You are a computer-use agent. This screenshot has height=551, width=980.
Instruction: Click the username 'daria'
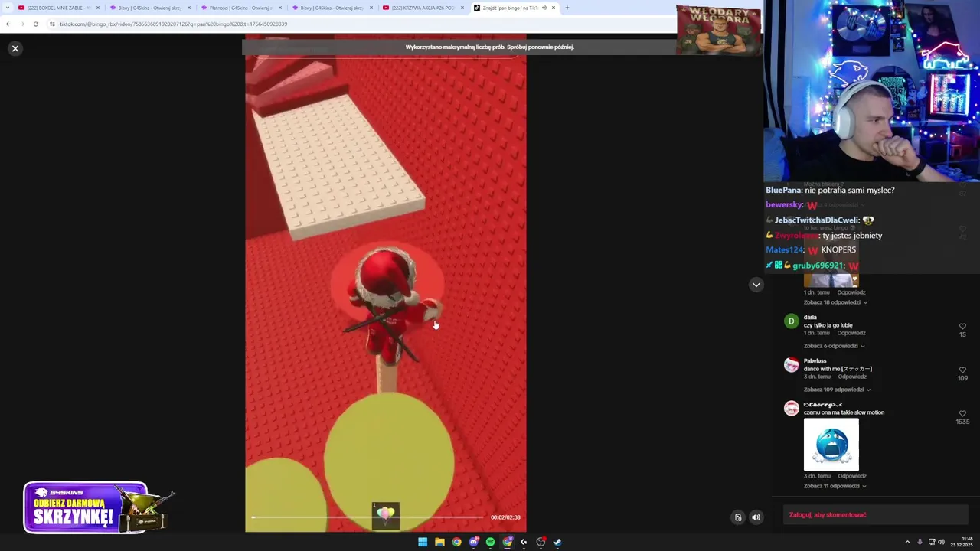pyautogui.click(x=810, y=317)
